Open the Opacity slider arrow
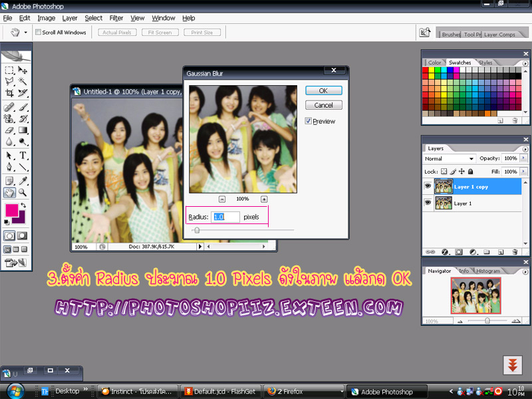This screenshot has height=399, width=532. point(523,158)
